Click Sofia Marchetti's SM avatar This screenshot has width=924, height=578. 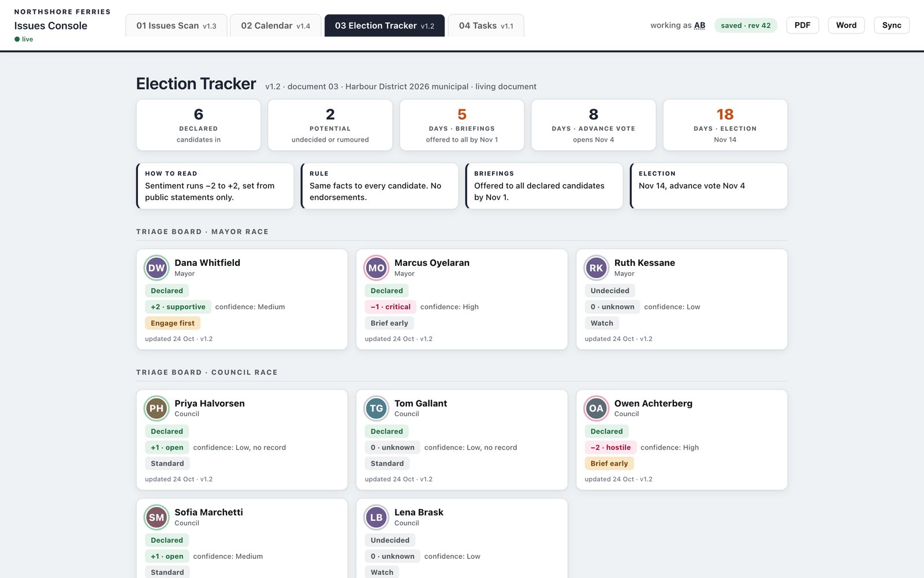(157, 517)
